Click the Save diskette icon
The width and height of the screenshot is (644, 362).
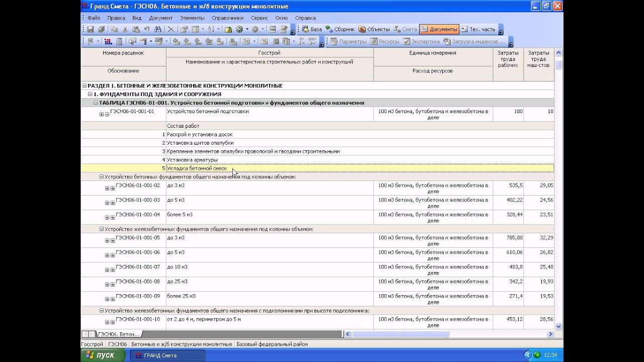(x=91, y=29)
